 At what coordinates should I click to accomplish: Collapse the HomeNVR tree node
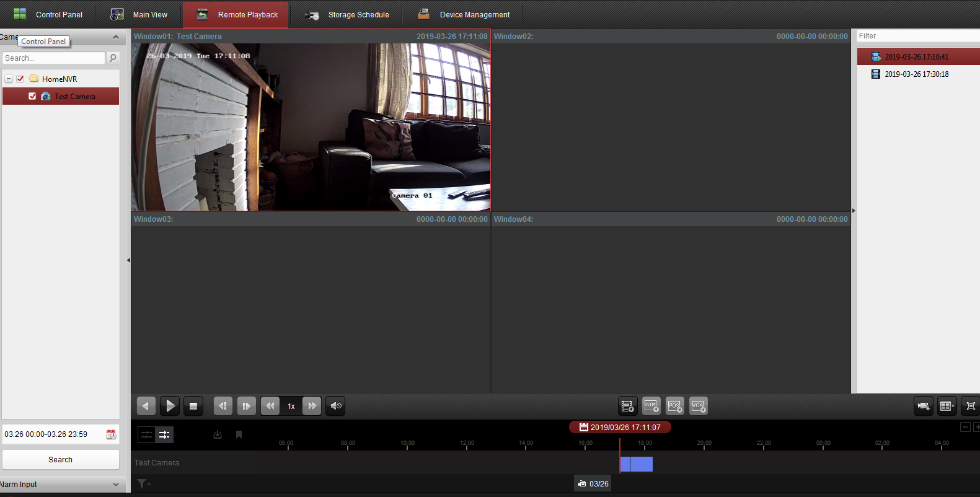pos(9,79)
